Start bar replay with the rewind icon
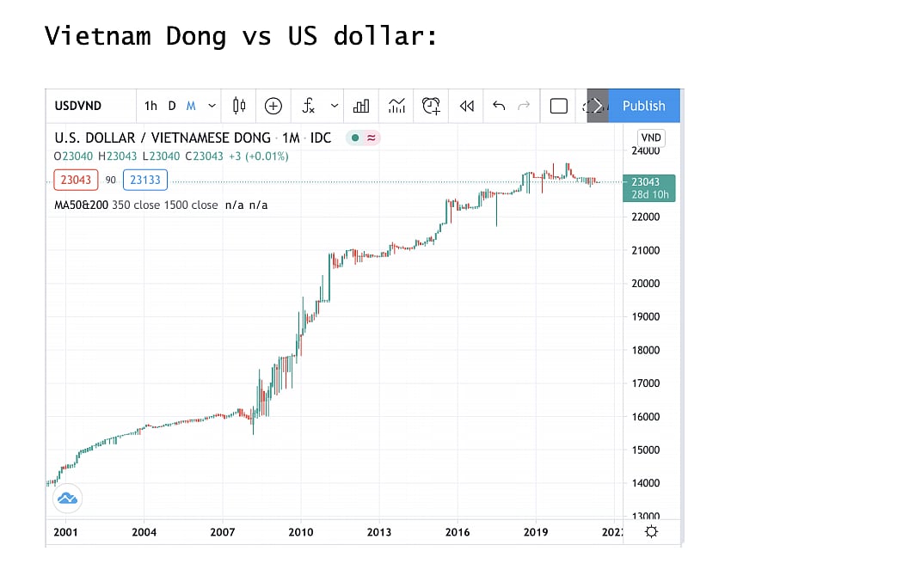903x588 pixels. click(466, 106)
